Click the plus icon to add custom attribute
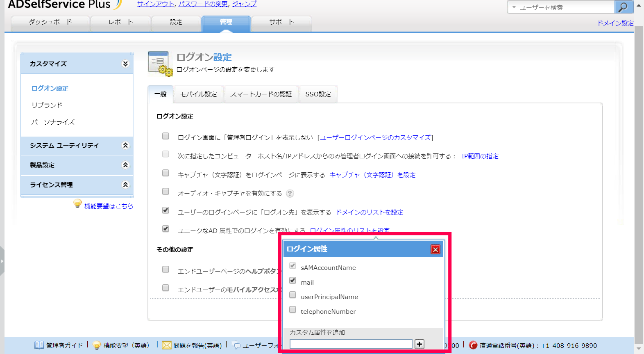 tap(420, 344)
